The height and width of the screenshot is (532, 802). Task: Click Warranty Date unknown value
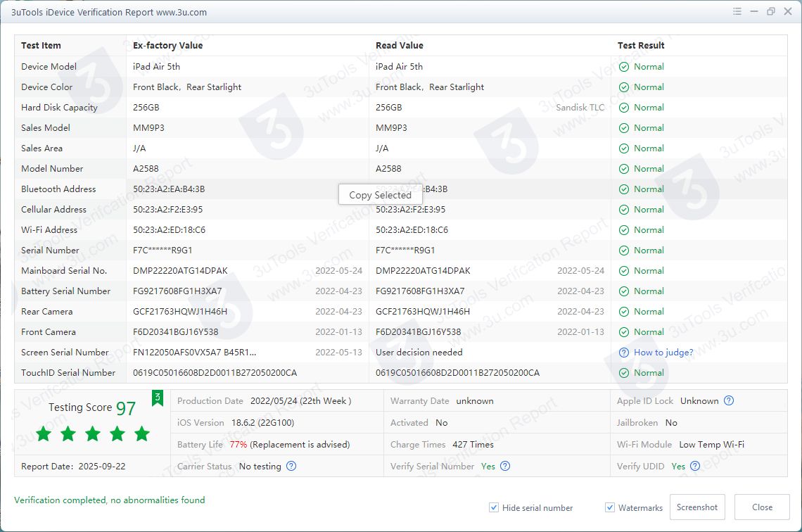(475, 401)
